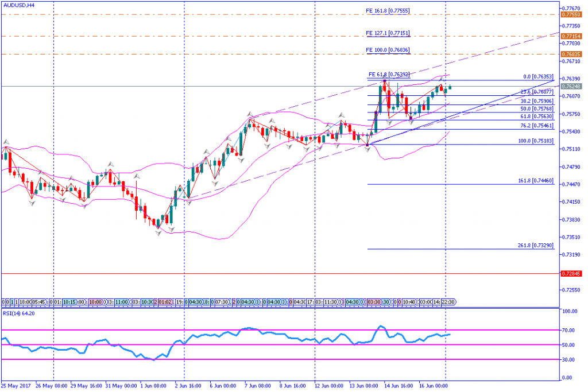Screen dimensions: 588x392
Task: Open the 10:15 news event marker
Action: tap(69, 302)
